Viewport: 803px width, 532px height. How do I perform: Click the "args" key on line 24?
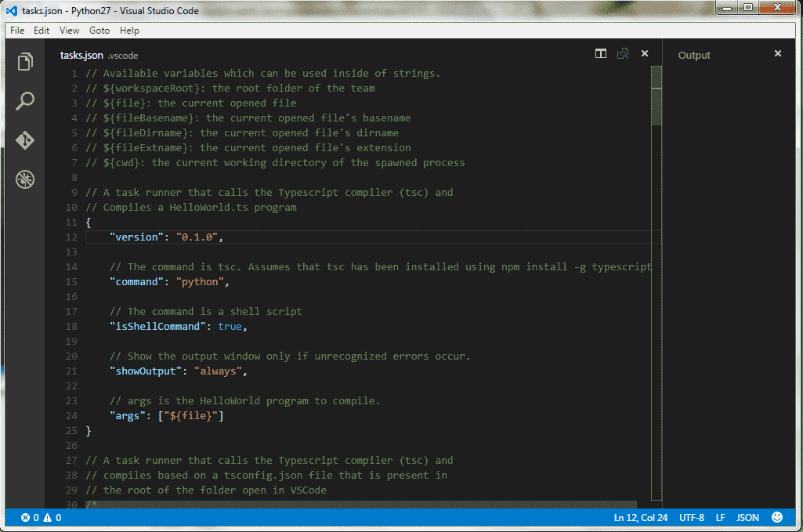coord(128,415)
